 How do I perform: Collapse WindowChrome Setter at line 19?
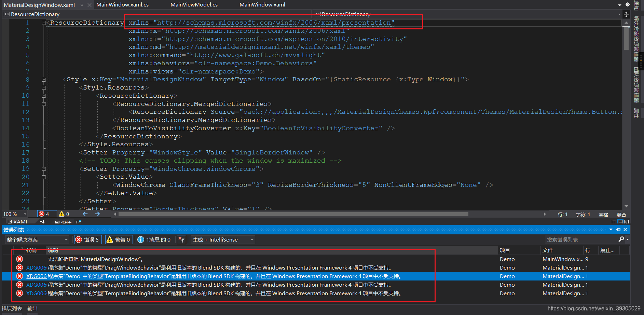coord(44,169)
